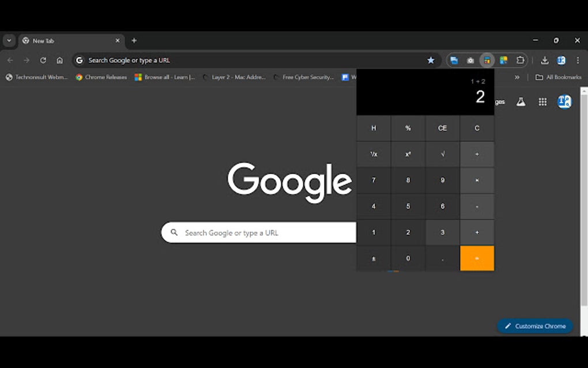Click the Google search input field
This screenshot has width=588, height=368.
click(x=259, y=232)
